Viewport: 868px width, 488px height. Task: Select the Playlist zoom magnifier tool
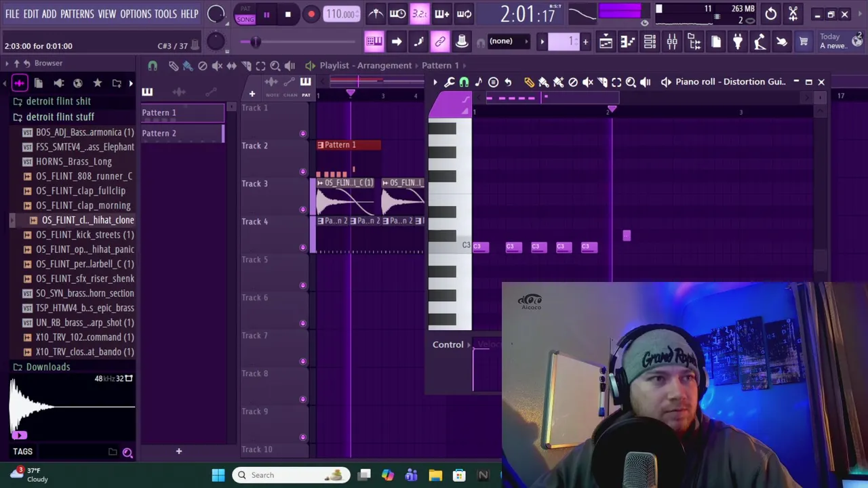coord(275,66)
